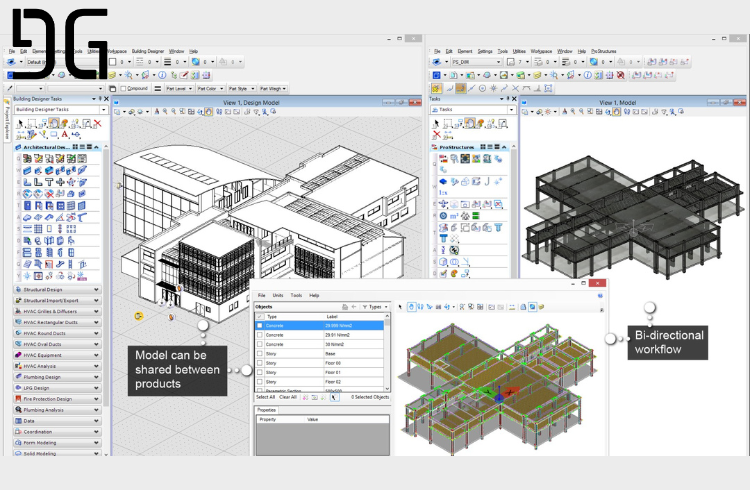750x490 pixels.
Task: Click Clear All in the Objects panel
Action: tap(288, 397)
